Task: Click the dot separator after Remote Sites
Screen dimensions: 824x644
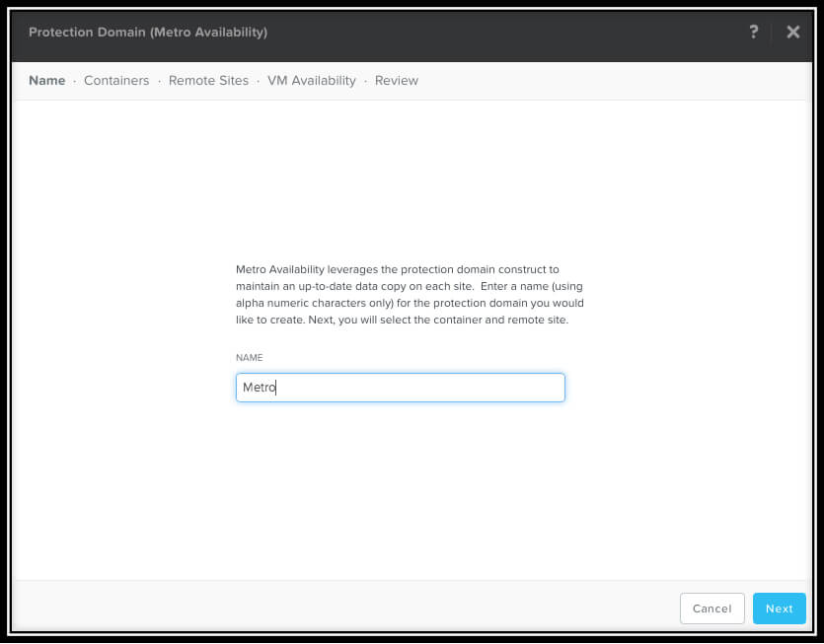Action: point(259,81)
